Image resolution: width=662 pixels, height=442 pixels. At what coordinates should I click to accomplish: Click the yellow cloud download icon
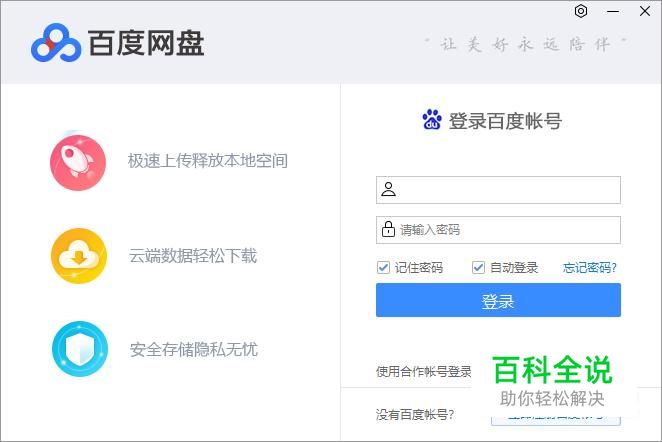click(x=78, y=256)
